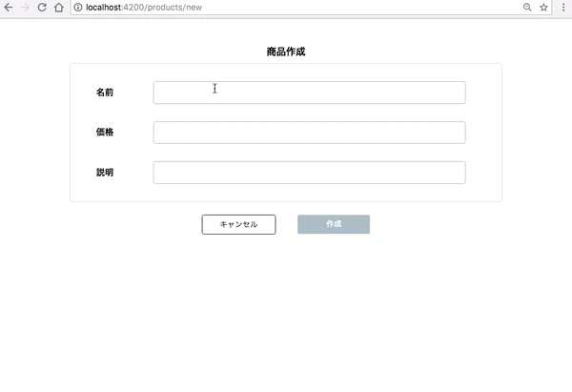Cancel with the キャンセル button
Viewport: 572px width, 392px height.
click(x=239, y=224)
